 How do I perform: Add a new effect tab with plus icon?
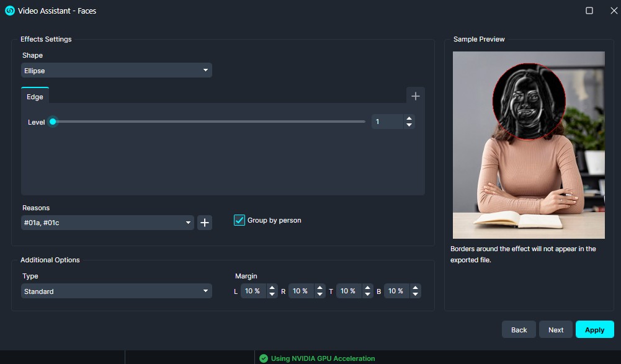(x=416, y=96)
